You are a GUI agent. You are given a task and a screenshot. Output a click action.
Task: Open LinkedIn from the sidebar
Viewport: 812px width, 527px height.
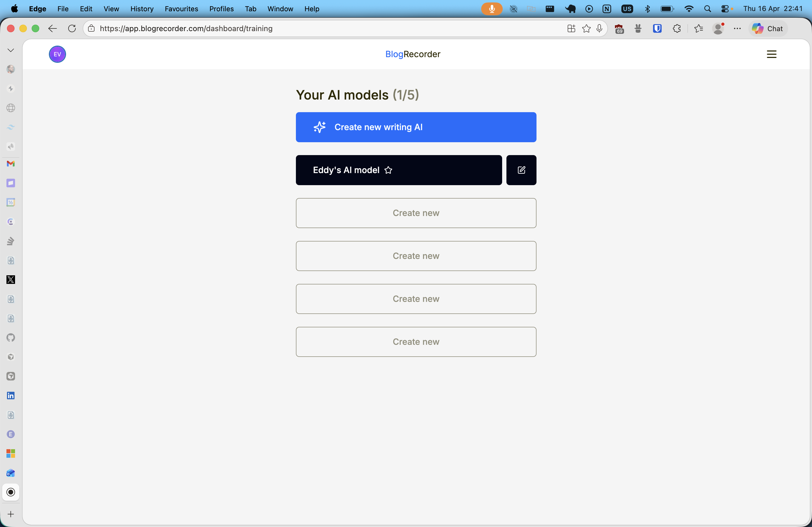coord(10,396)
